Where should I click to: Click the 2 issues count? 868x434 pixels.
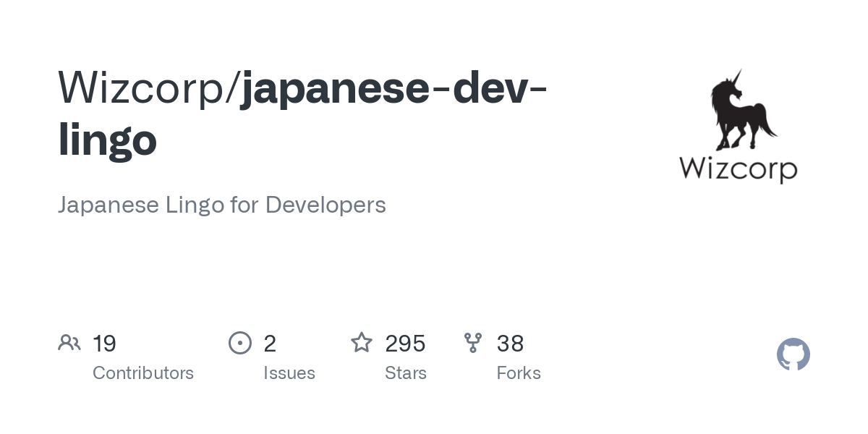(270, 344)
